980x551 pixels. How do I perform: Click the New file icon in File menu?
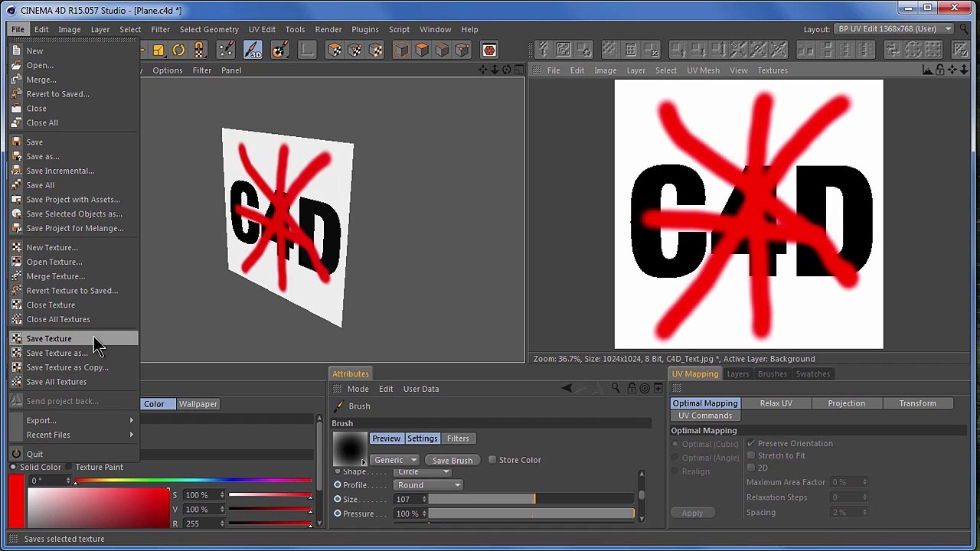coord(16,51)
